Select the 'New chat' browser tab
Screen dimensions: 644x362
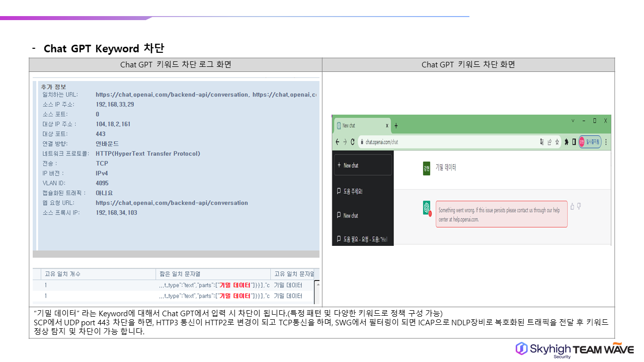pyautogui.click(x=360, y=126)
